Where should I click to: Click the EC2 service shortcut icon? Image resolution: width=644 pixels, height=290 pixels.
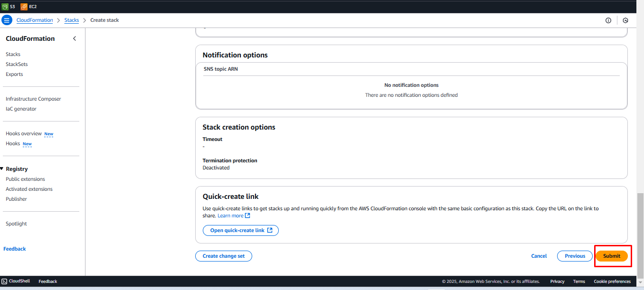click(x=24, y=7)
